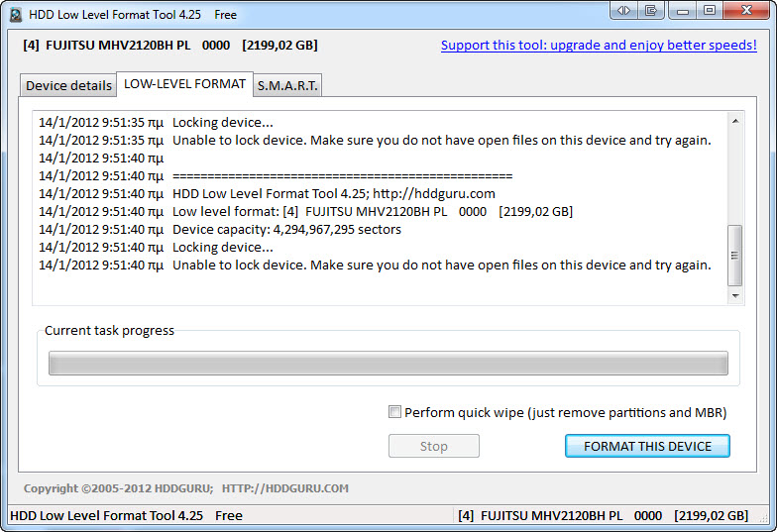The height and width of the screenshot is (532, 777).
Task: Click the double-arrow title bar button
Action: click(624, 10)
